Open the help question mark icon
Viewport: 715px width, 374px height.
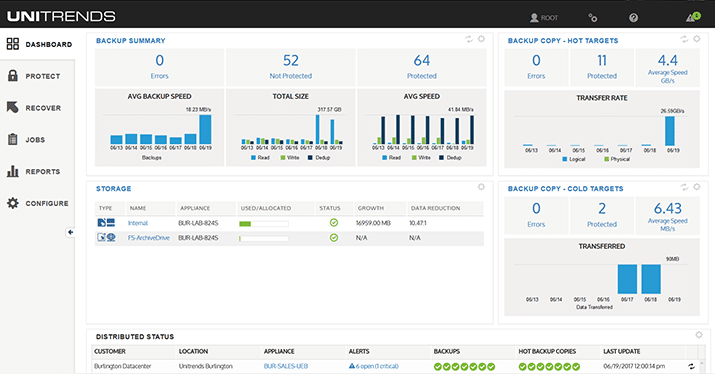pyautogui.click(x=633, y=18)
